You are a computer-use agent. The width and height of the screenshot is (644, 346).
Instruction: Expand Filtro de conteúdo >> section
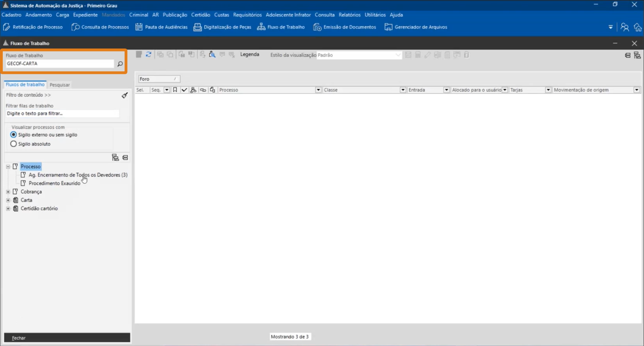click(x=28, y=95)
